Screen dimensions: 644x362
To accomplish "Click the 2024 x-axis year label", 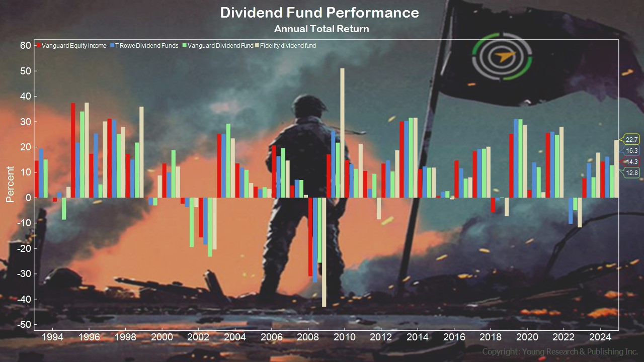I will [x=600, y=336].
